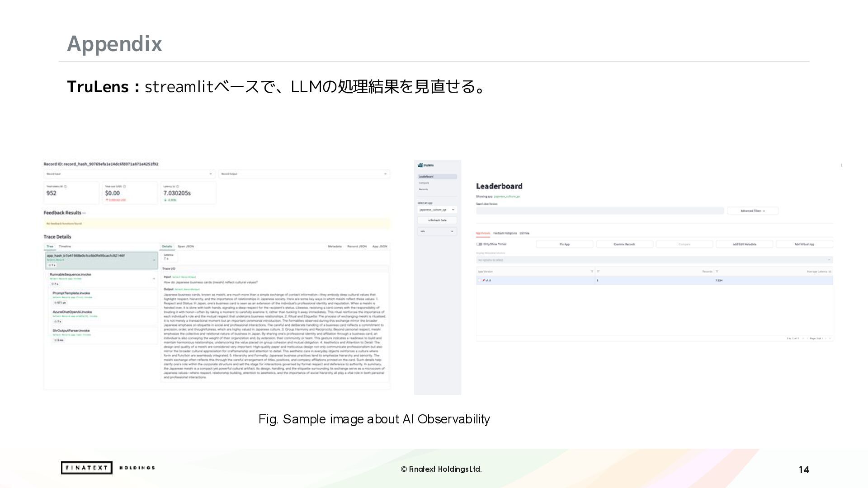Switch to the Timeline tab

(x=65, y=246)
